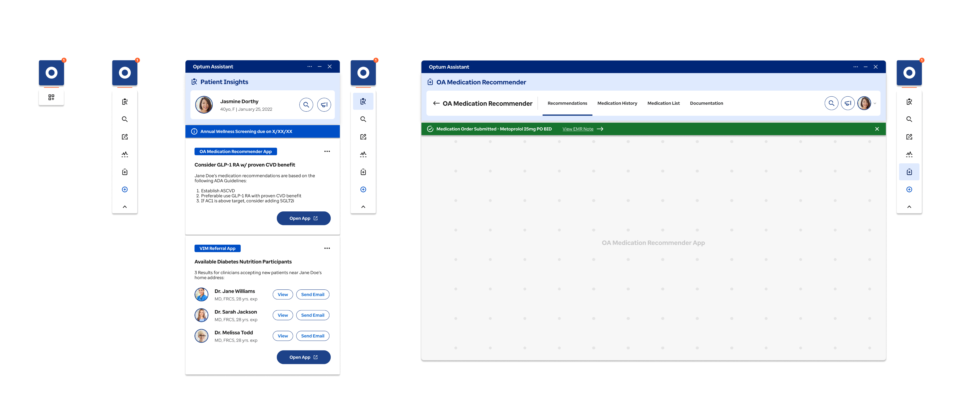980x408 pixels.
Task: Click search icon in Jasmine Dorthy patient card
Action: (x=306, y=105)
